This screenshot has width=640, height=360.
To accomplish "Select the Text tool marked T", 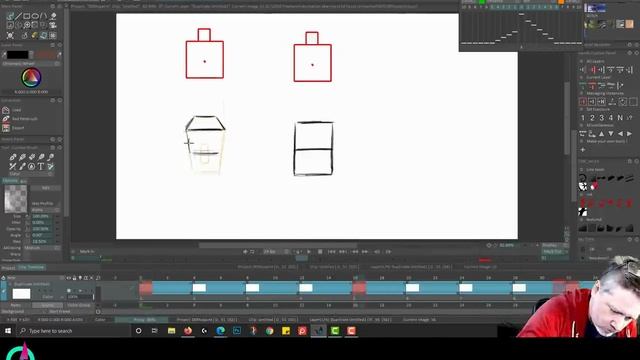I will 41,166.
